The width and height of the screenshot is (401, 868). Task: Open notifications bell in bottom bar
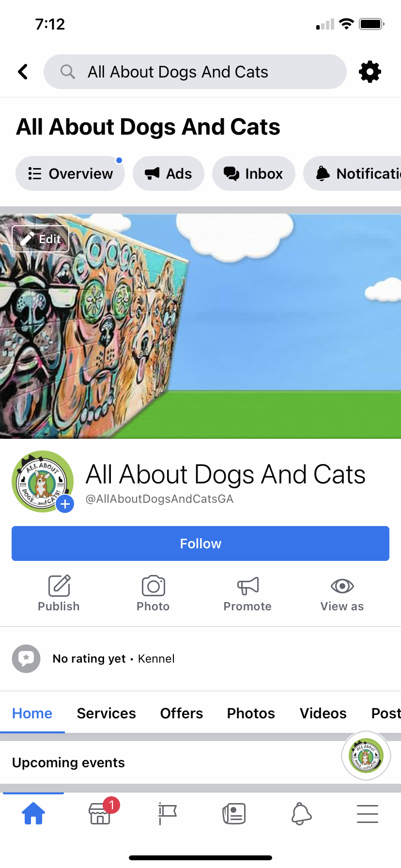(301, 813)
